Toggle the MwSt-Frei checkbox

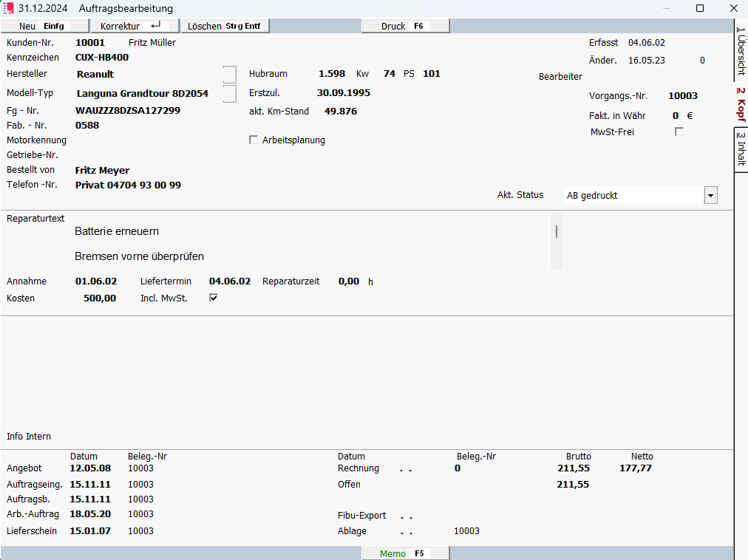click(679, 132)
